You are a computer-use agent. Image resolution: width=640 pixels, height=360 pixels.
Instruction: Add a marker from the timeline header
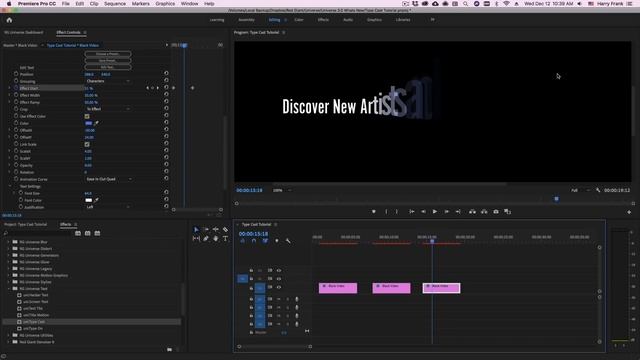pyautogui.click(x=277, y=241)
